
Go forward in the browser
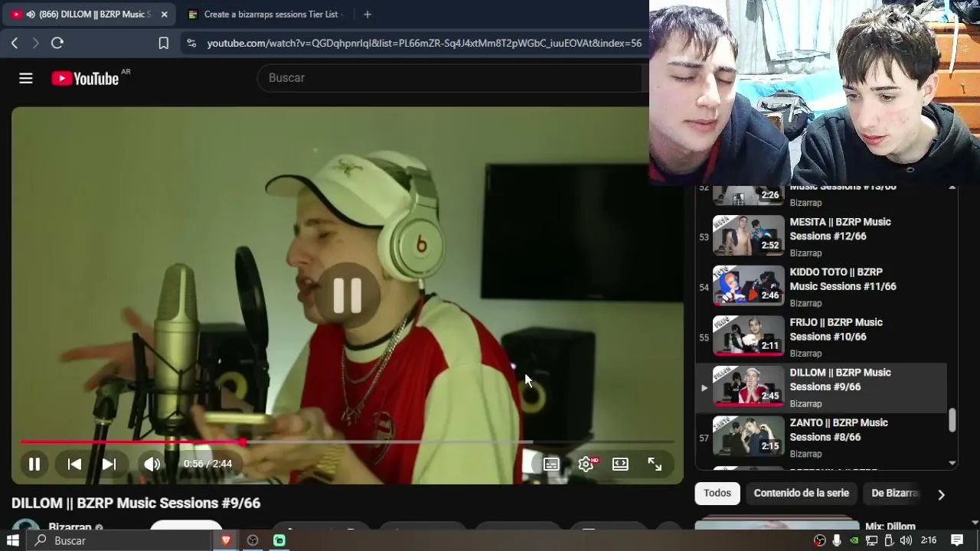click(x=35, y=44)
